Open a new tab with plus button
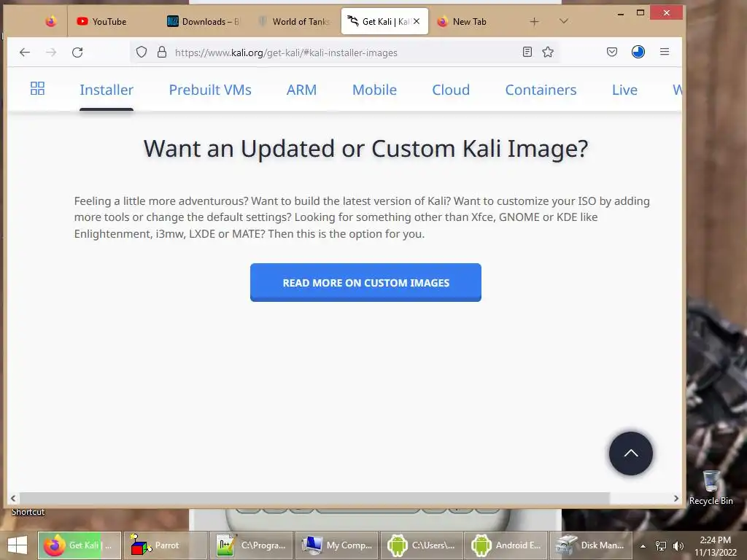The image size is (747, 560). 535,21
